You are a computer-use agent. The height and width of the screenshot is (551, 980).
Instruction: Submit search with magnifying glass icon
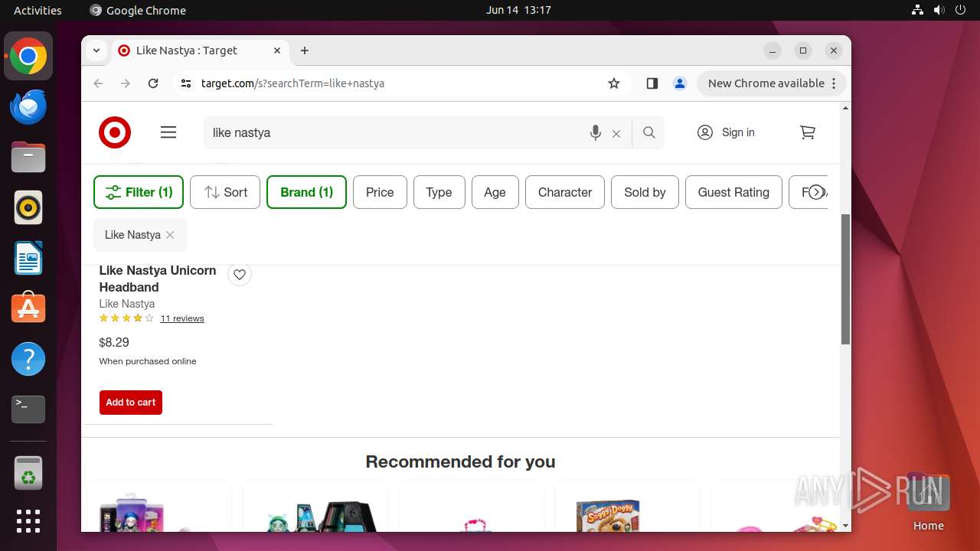[649, 132]
